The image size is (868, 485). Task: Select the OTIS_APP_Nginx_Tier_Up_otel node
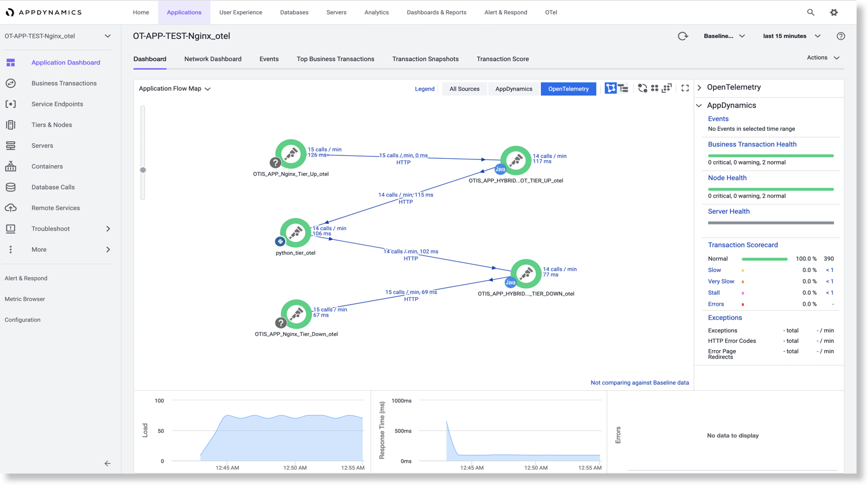pos(291,154)
